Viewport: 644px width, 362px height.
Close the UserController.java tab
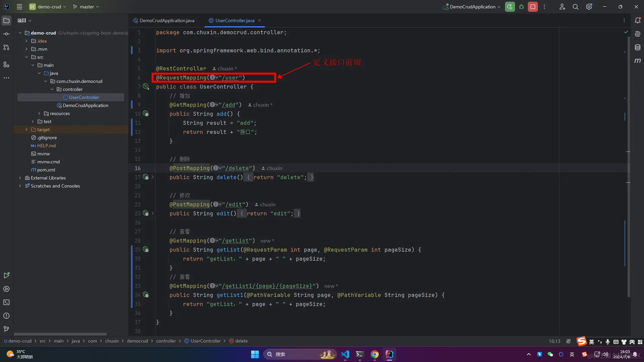click(260, 20)
